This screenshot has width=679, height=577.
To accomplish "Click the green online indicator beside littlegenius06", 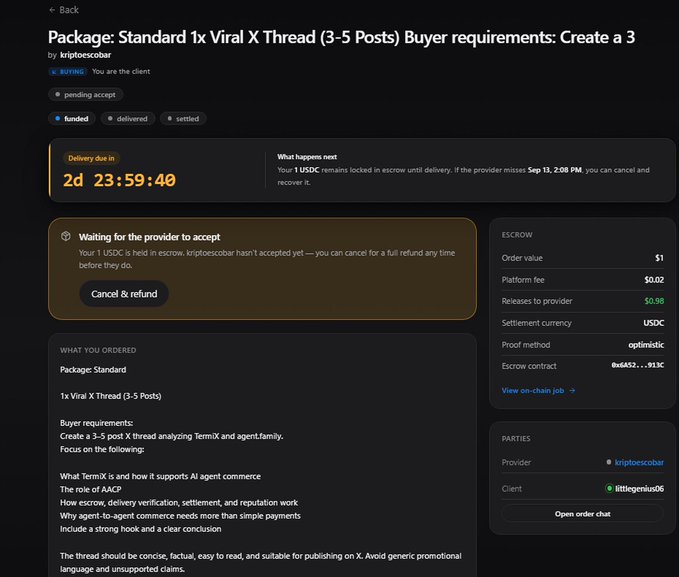I will tap(609, 489).
